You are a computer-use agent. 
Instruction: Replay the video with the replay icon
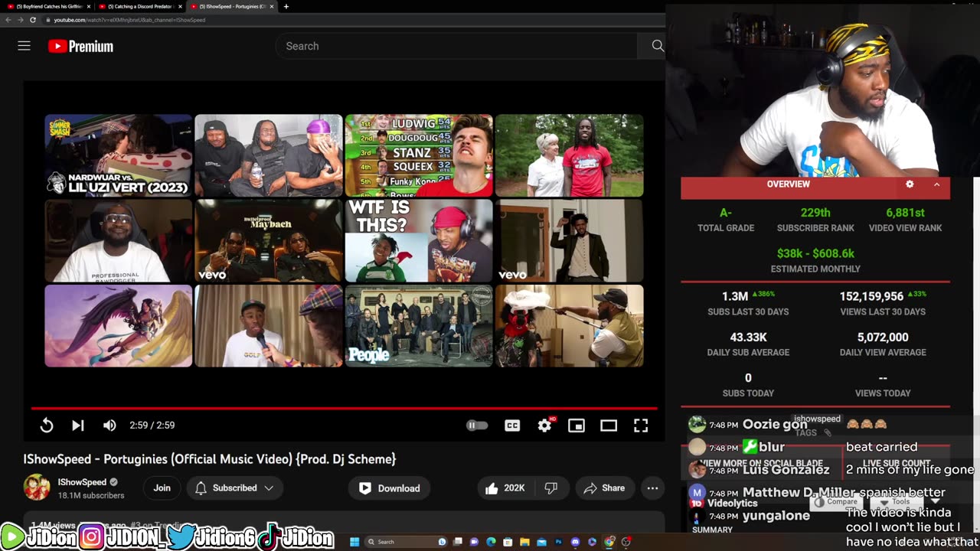(47, 425)
